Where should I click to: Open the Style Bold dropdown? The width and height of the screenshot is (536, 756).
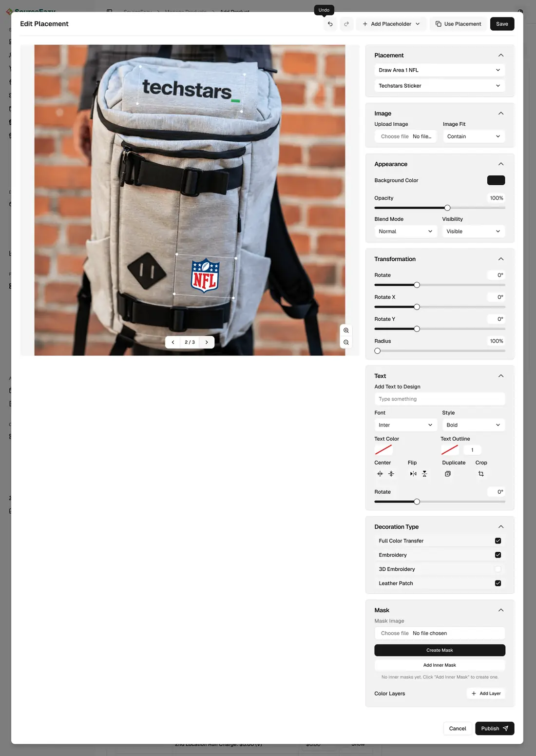pos(474,425)
